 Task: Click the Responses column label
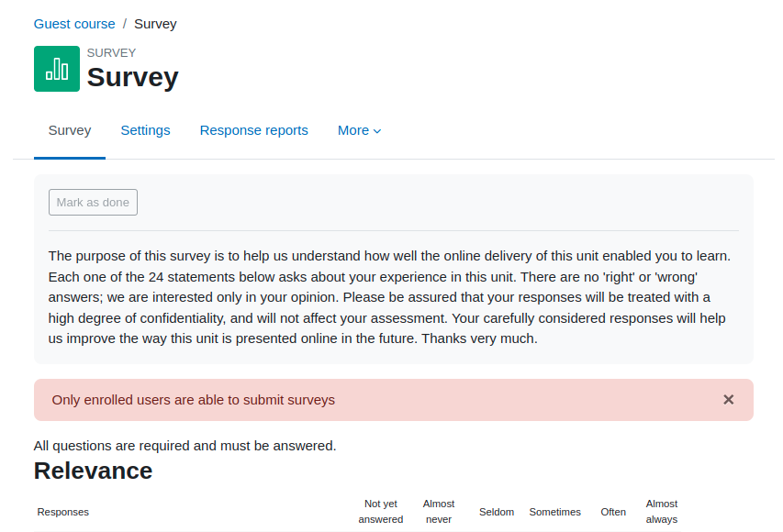63,512
